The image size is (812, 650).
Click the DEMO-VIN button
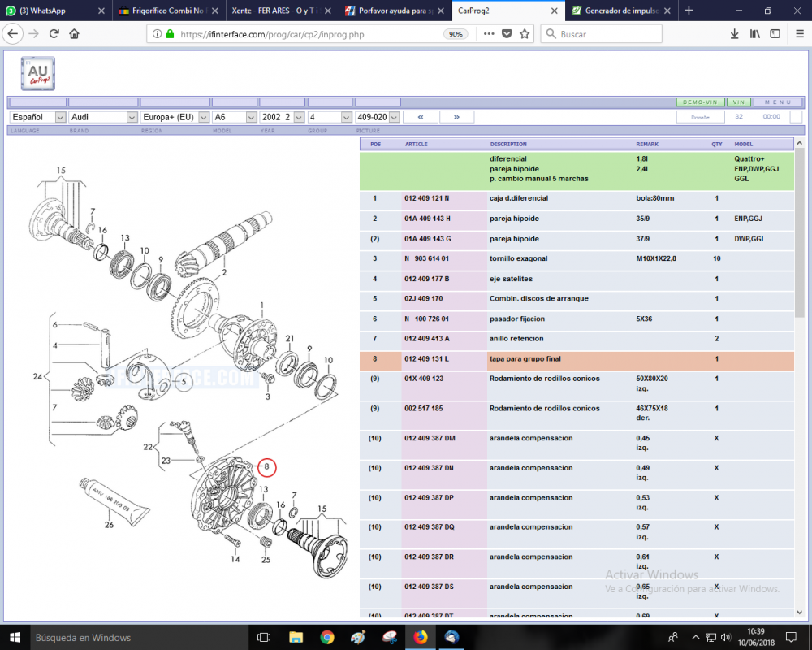[x=700, y=102]
